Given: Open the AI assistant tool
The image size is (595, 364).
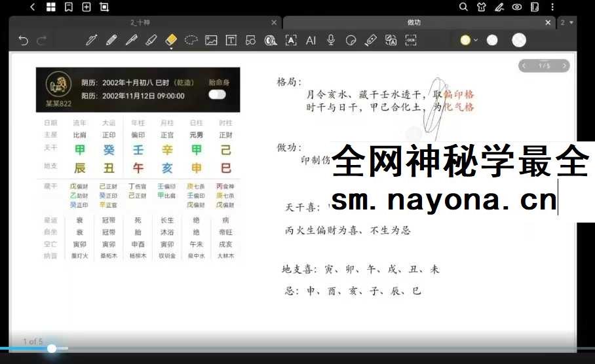Looking at the screenshot, I should click(x=311, y=40).
